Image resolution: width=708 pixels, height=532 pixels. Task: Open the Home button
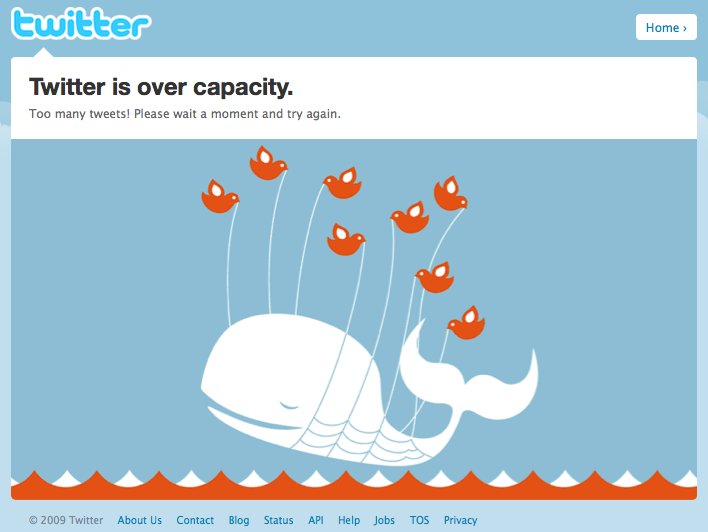pos(666,28)
